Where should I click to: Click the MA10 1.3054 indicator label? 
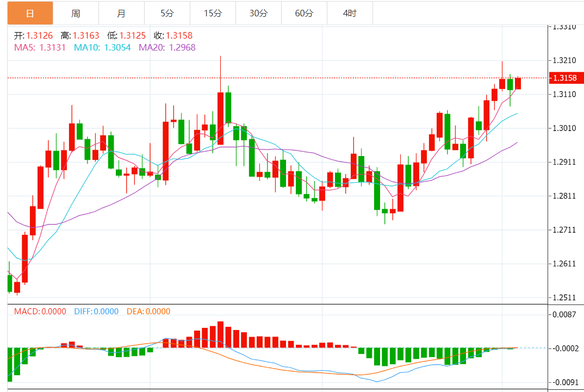[x=102, y=48]
